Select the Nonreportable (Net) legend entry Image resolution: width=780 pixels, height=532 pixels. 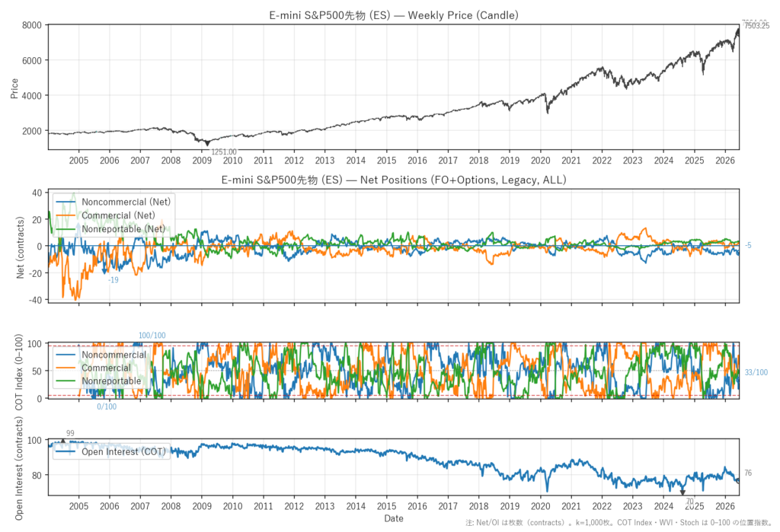point(123,229)
